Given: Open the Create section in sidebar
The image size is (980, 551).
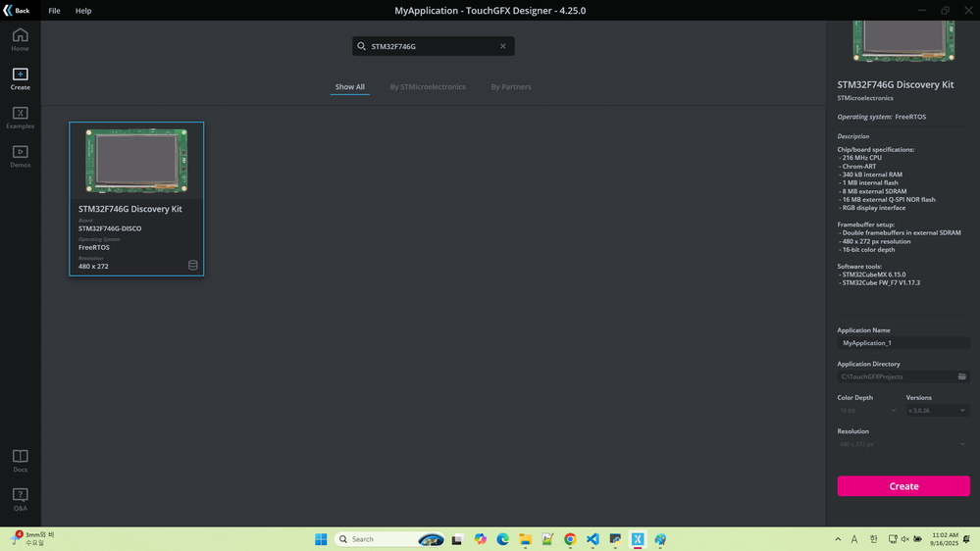Looking at the screenshot, I should pyautogui.click(x=20, y=78).
